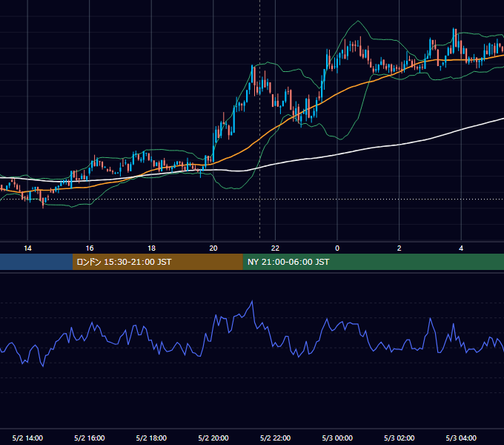The height and width of the screenshot is (445, 504).
Task: Click the '20' hour label on price chart axis
Action: [x=213, y=248]
